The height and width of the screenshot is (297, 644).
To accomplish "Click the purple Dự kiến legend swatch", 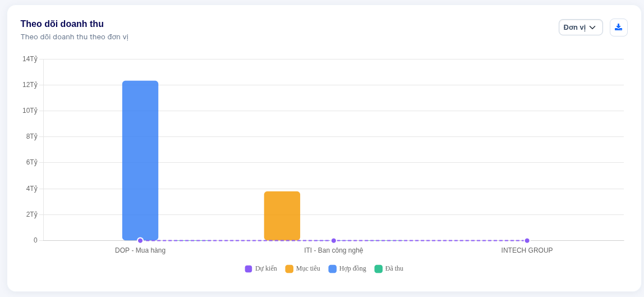I will (x=249, y=269).
